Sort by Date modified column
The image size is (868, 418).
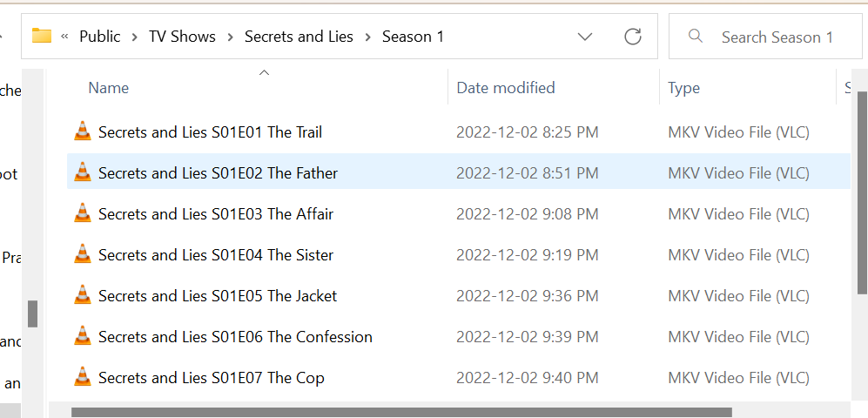tap(505, 88)
